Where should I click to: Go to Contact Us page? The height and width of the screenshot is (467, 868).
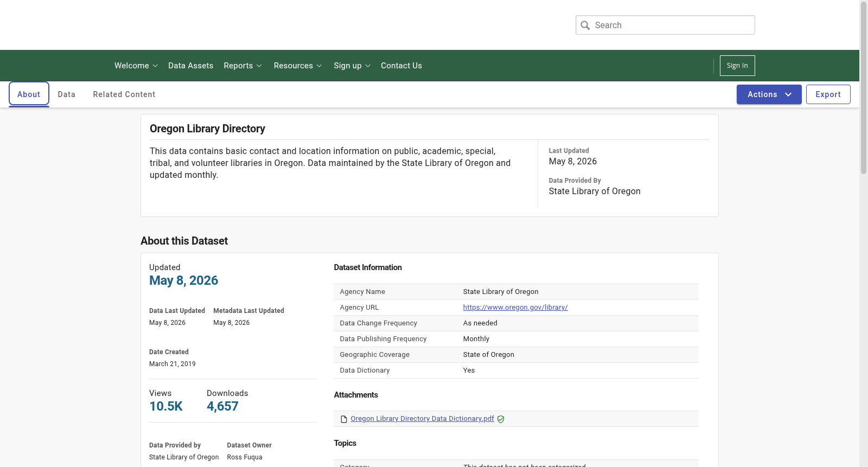pyautogui.click(x=401, y=66)
